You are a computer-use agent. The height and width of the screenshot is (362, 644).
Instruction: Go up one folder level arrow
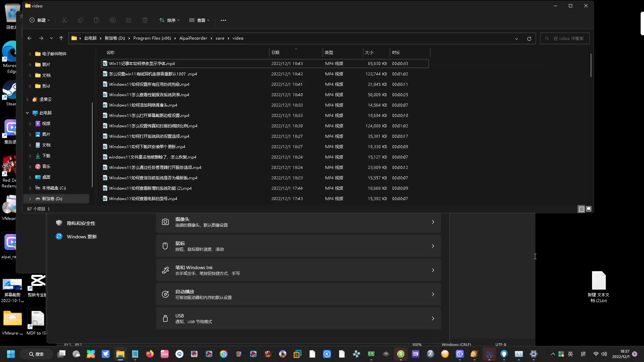61,38
